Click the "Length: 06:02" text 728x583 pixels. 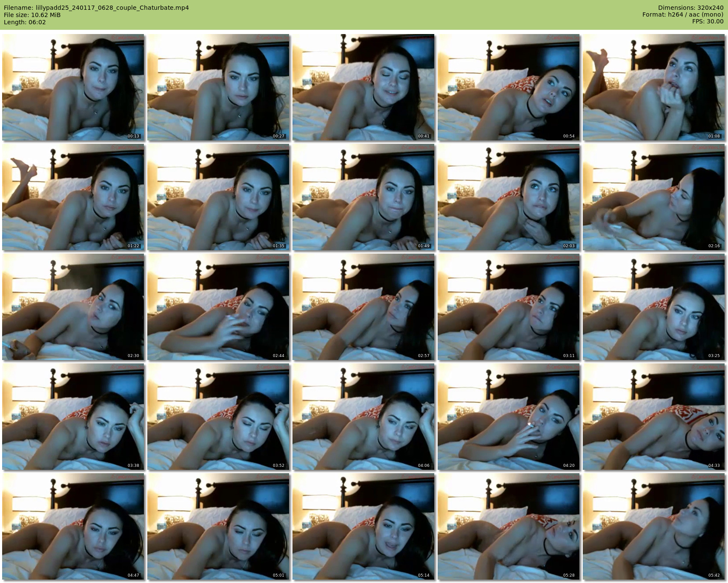pyautogui.click(x=25, y=22)
